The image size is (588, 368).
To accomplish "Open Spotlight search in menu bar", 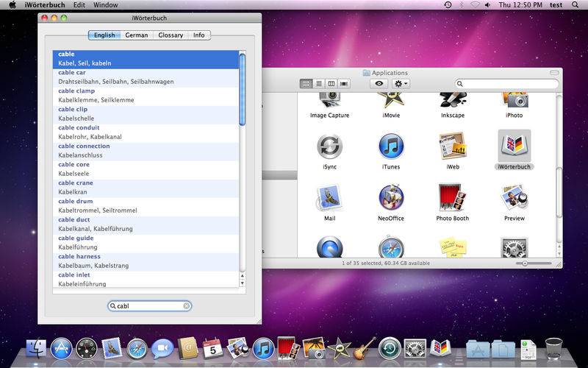I will pos(576,5).
